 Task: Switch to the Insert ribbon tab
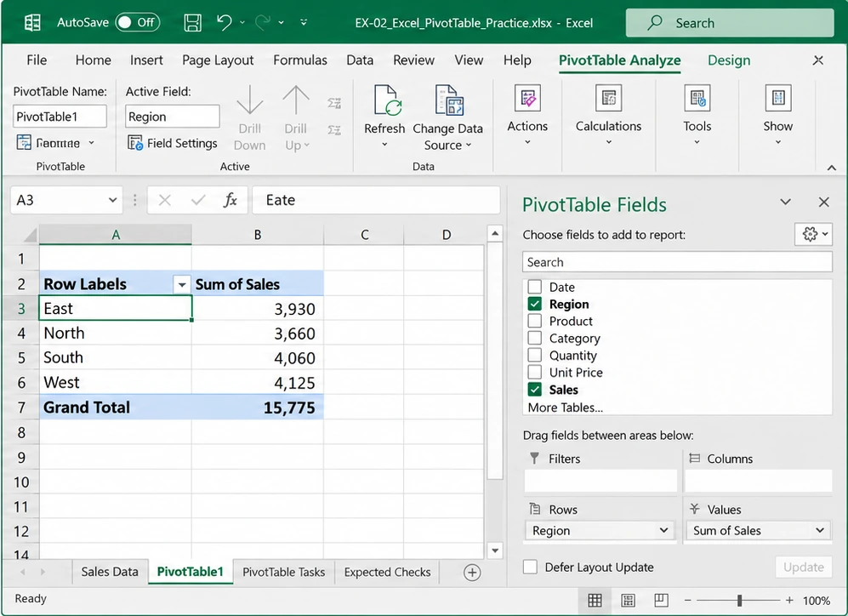coord(146,60)
